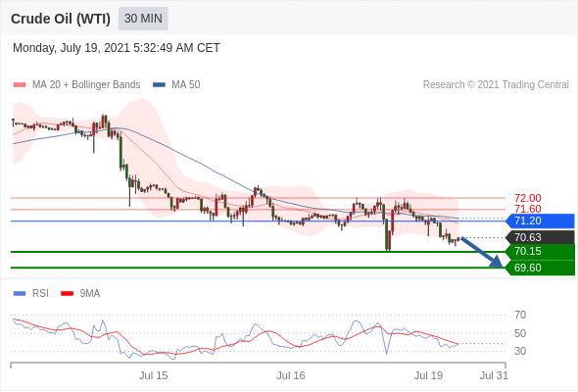Toggle the RSI legend entry
Viewport: 578px width, 392px height.
tap(31, 294)
